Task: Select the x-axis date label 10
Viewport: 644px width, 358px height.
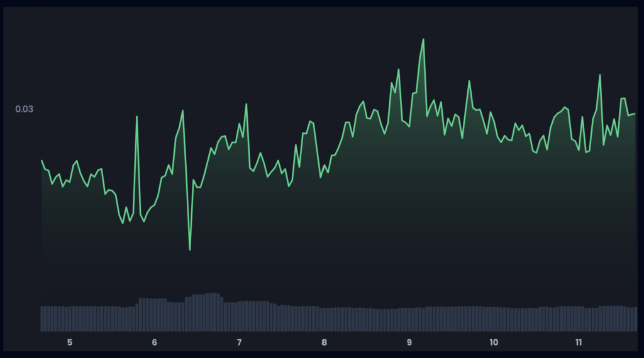Action: (x=494, y=342)
